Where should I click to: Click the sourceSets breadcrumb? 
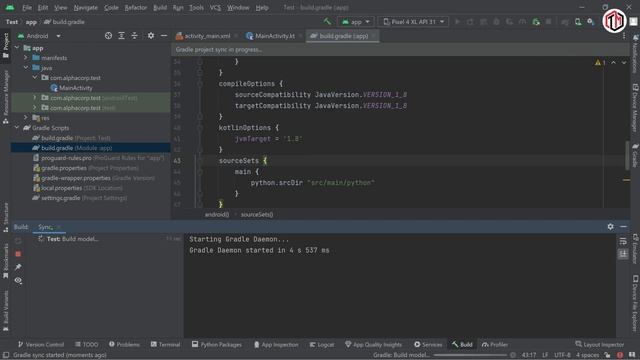pyautogui.click(x=257, y=214)
